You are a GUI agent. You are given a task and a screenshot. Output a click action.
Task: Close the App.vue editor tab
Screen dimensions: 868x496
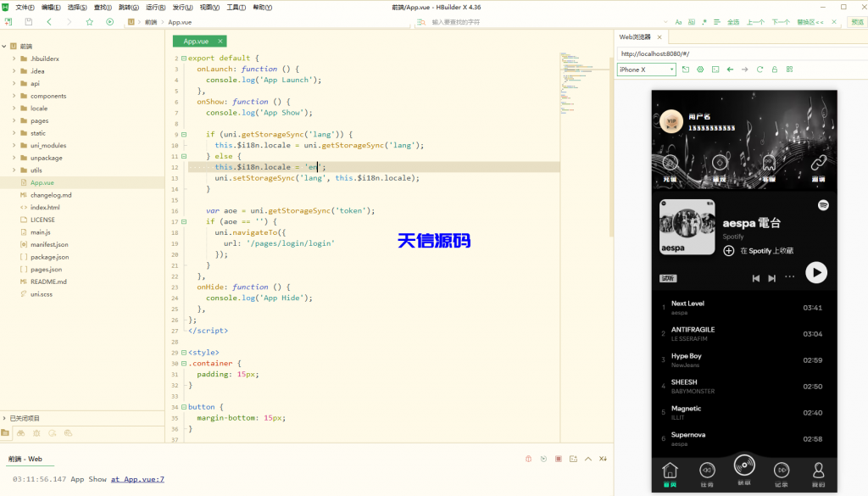pyautogui.click(x=220, y=41)
